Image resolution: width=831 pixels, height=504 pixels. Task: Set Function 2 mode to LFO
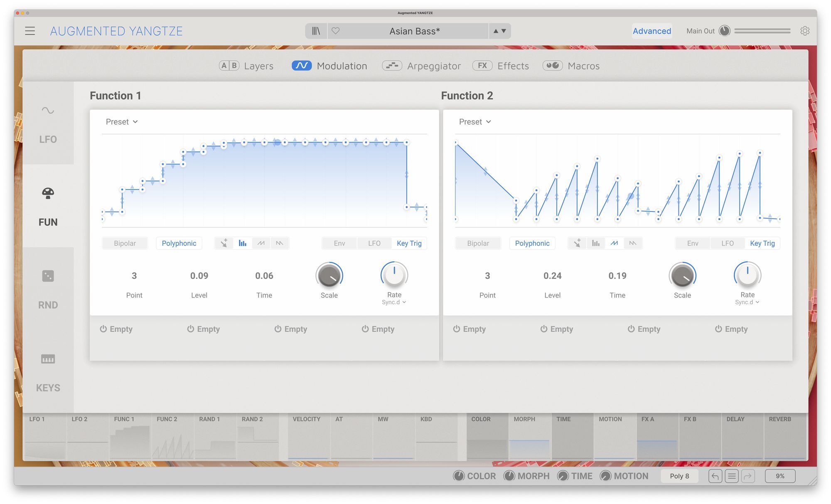(728, 243)
